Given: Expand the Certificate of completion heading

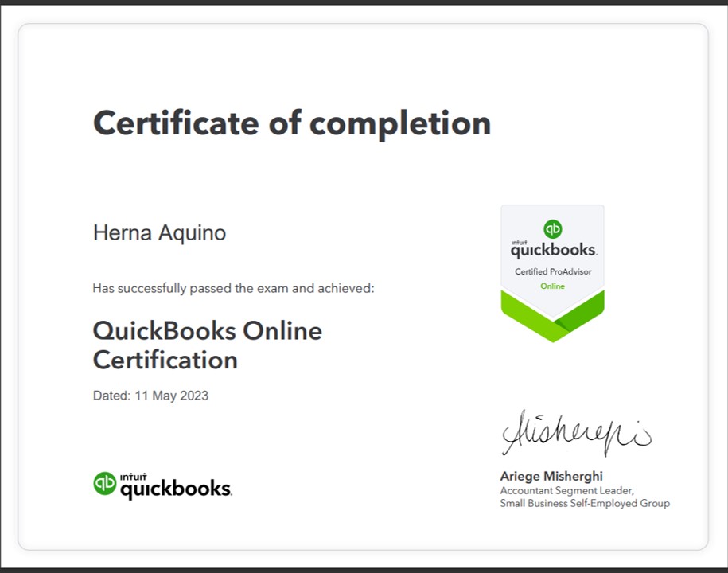Looking at the screenshot, I should 291,123.
